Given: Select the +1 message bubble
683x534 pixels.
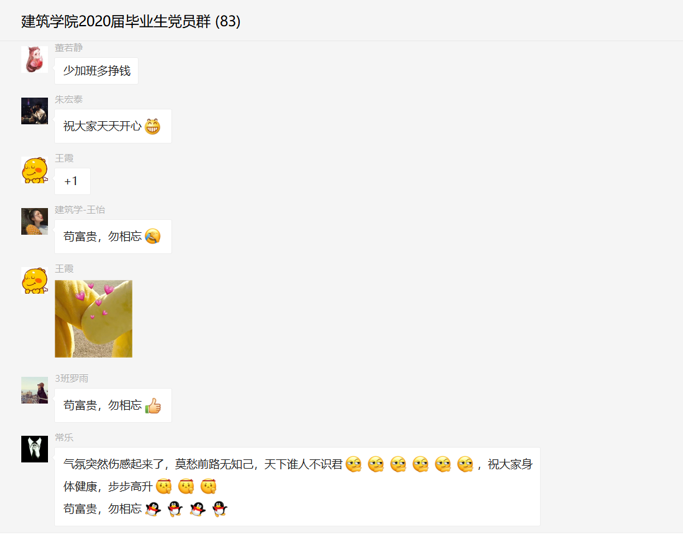Looking at the screenshot, I should tap(72, 181).
